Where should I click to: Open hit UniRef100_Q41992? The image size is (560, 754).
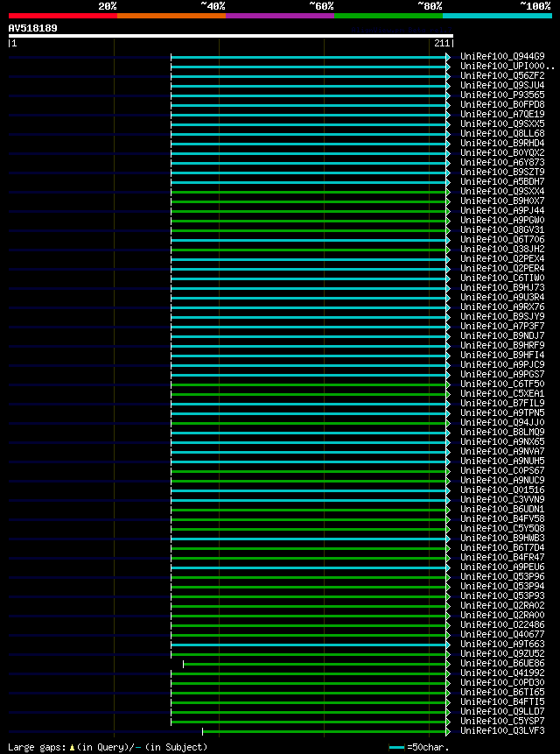pyautogui.click(x=502, y=673)
